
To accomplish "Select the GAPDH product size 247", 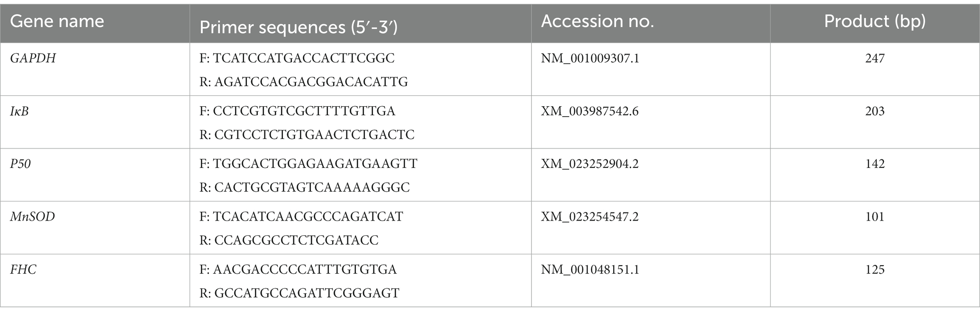I will click(875, 58).
